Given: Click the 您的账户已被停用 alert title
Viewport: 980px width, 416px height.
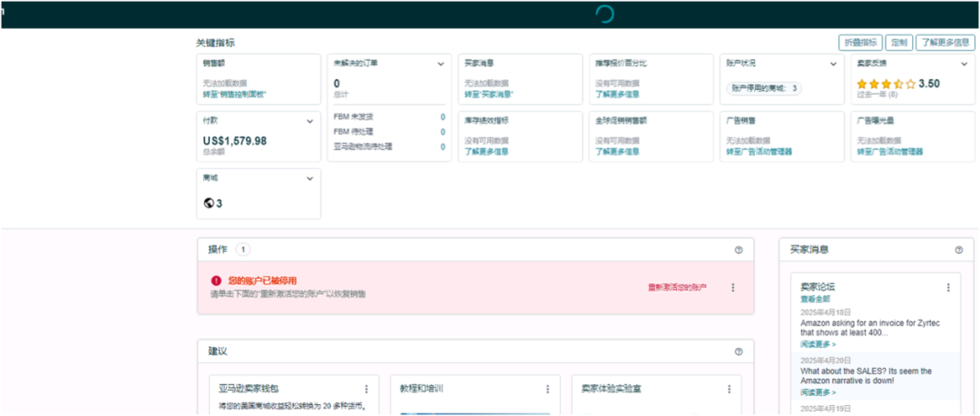Looking at the screenshot, I should (x=262, y=281).
